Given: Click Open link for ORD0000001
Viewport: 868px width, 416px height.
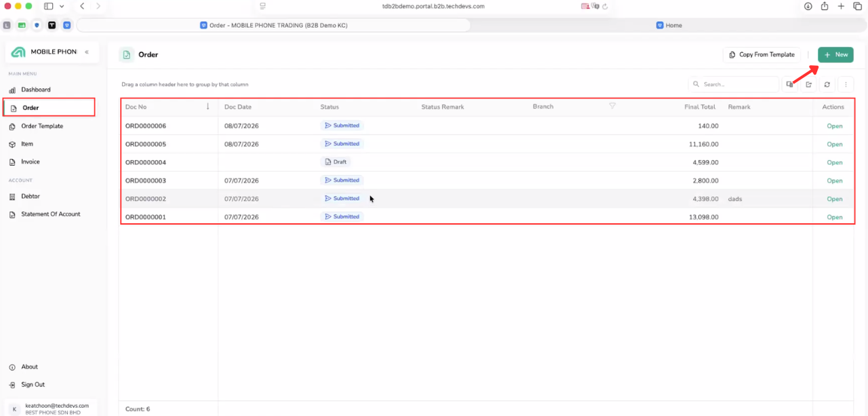Looking at the screenshot, I should click(834, 218).
